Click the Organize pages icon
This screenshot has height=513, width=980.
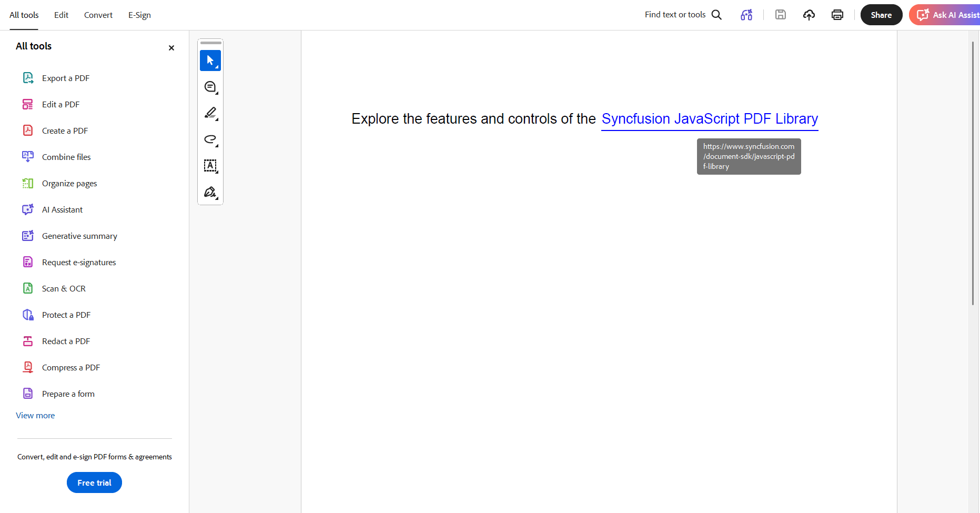pos(28,183)
